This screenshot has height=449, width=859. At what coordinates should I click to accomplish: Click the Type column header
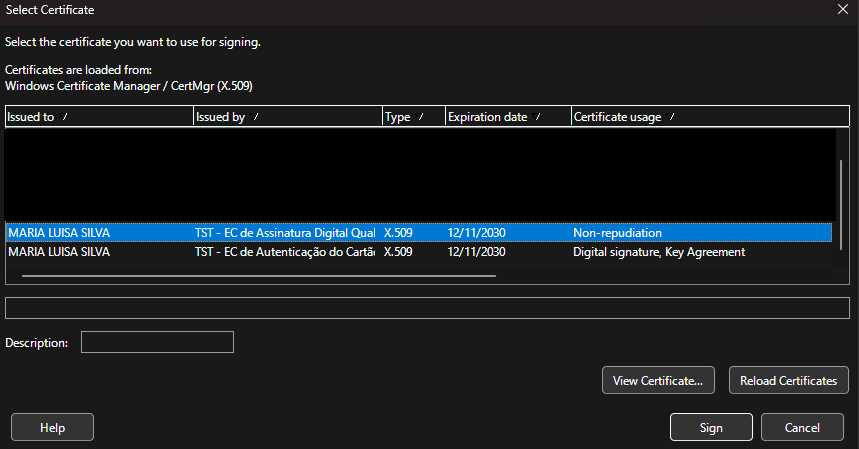click(x=412, y=117)
